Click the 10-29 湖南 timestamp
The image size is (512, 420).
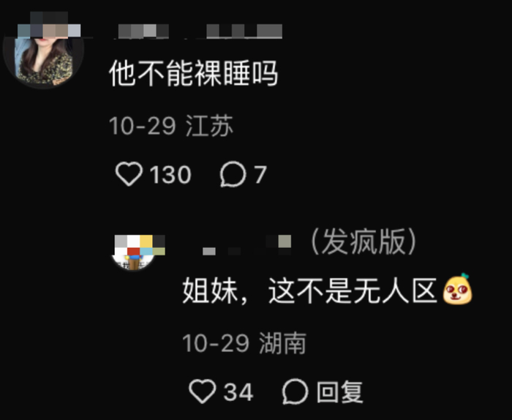[244, 343]
